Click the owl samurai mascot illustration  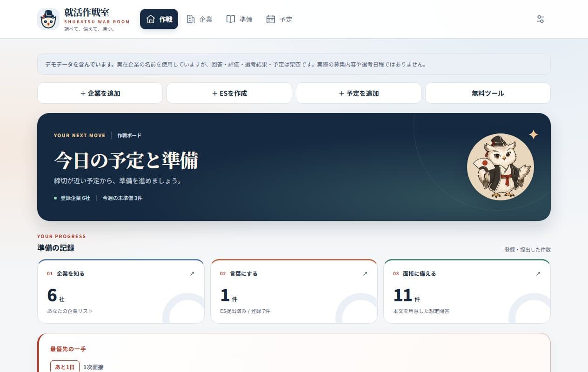[501, 167]
